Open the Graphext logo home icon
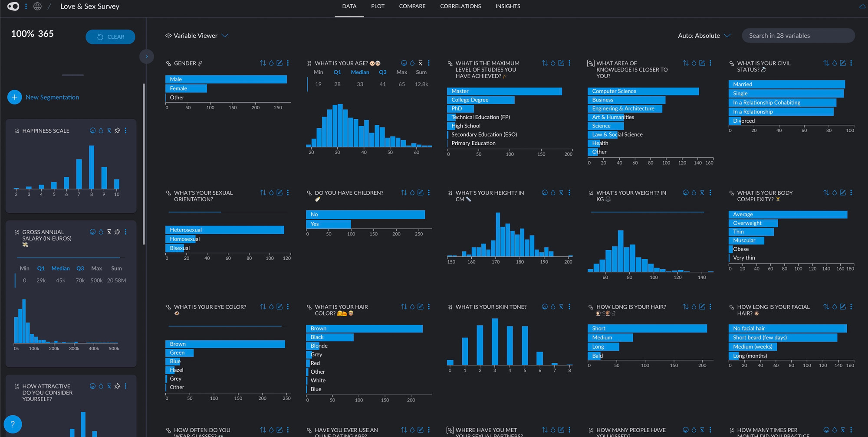The image size is (868, 437). [x=13, y=7]
